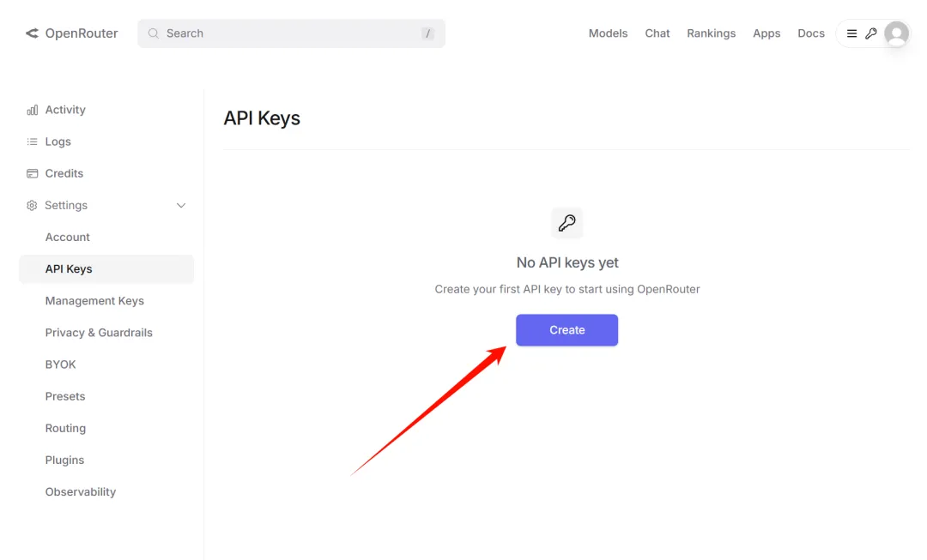Click the Settings label in sidebar
This screenshot has width=927, height=560.
click(66, 206)
